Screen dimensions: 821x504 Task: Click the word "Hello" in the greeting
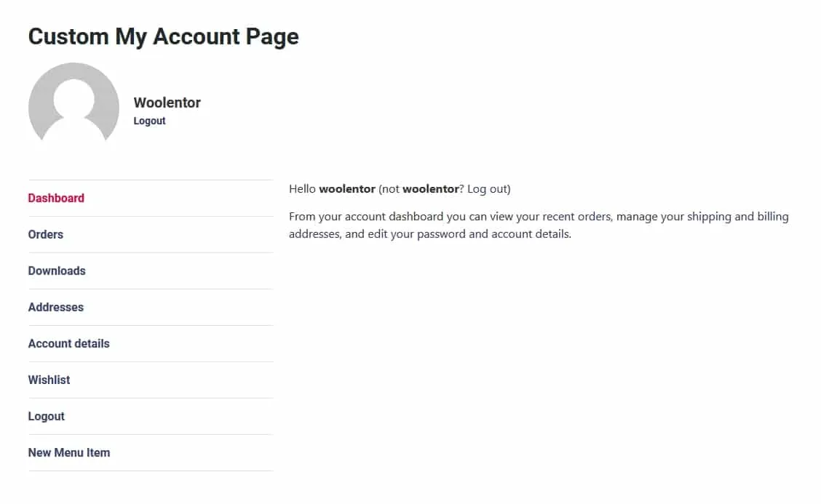pyautogui.click(x=303, y=189)
